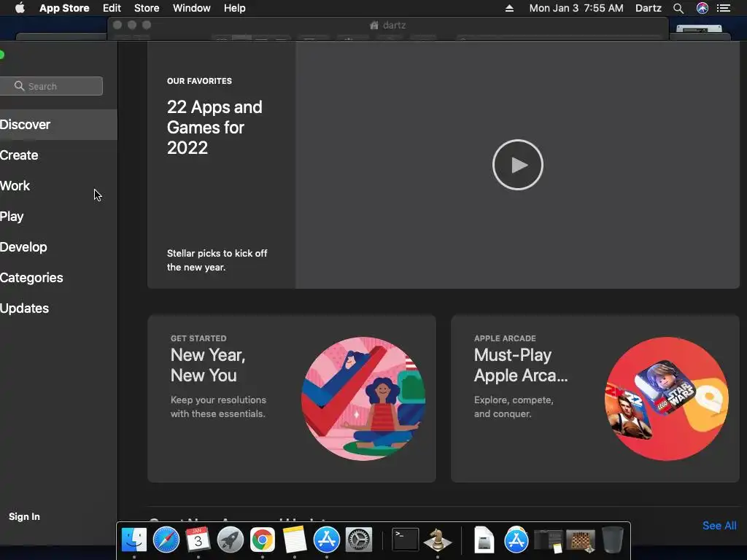Open App Store download stack icon in Dock
Screen dimensions: 747x560
coord(516,540)
